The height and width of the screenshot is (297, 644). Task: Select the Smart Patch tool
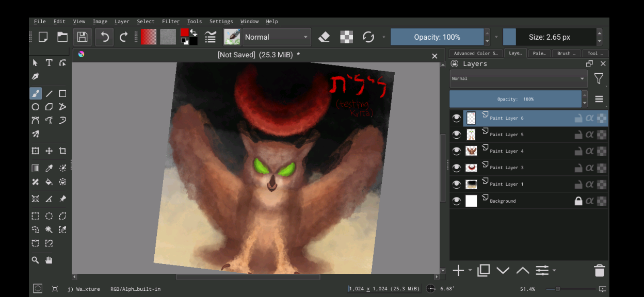click(x=36, y=181)
